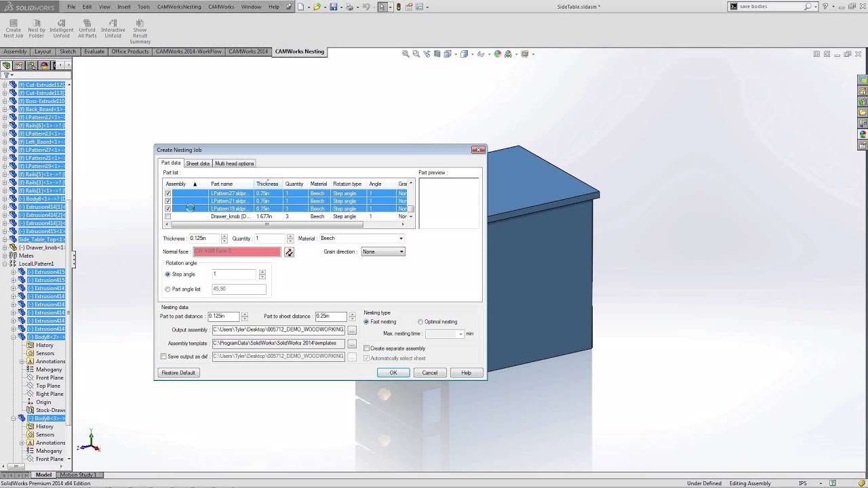Browse for Output assembly path
Image resolution: width=868 pixels, height=488 pixels.
[352, 330]
